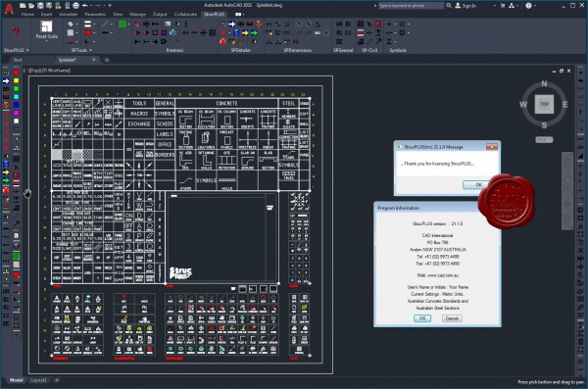Image resolution: width=588 pixels, height=389 pixels.
Task: Select the magenta color swatch in left toolbar
Action: point(16,113)
